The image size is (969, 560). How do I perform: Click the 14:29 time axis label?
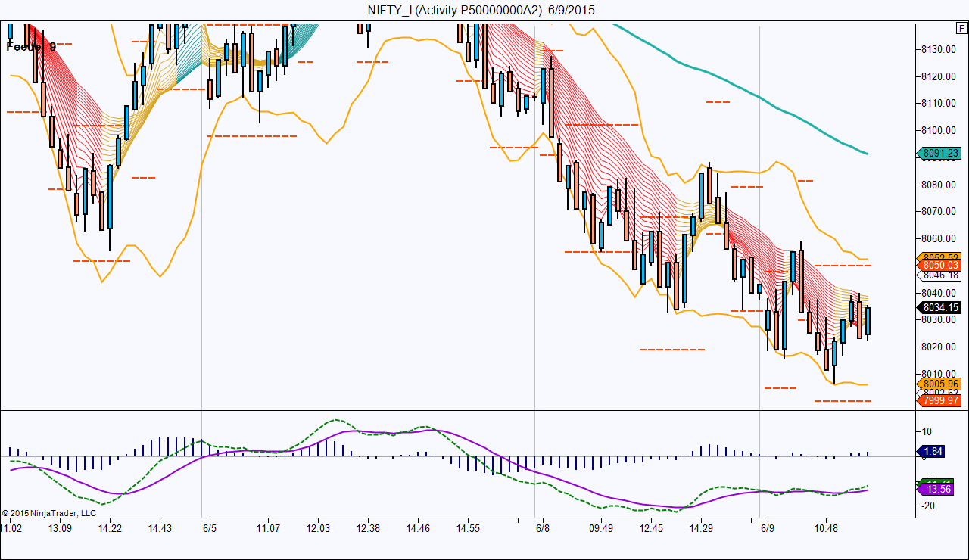[701, 528]
